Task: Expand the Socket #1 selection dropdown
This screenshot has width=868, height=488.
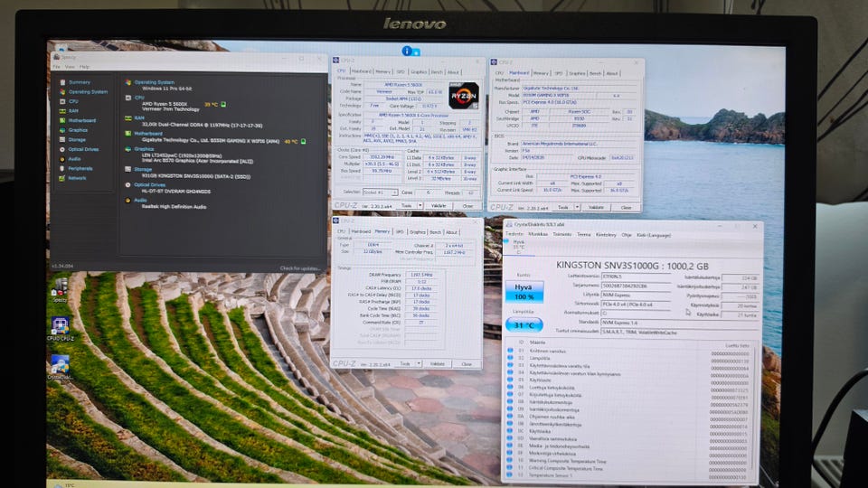Action: tap(380, 192)
